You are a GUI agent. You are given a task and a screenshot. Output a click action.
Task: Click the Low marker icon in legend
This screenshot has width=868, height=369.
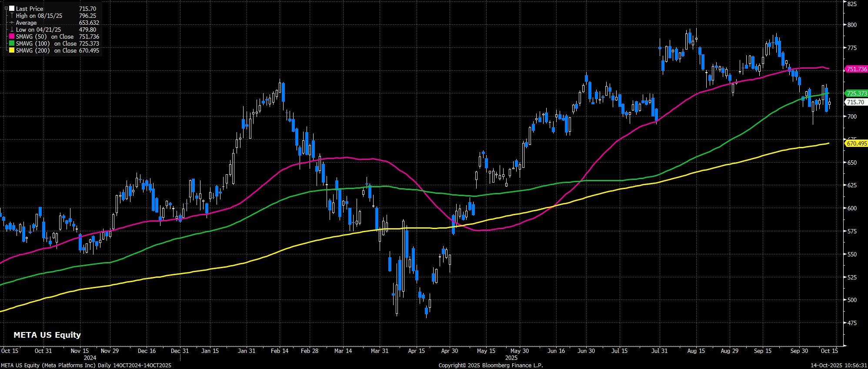(12, 30)
